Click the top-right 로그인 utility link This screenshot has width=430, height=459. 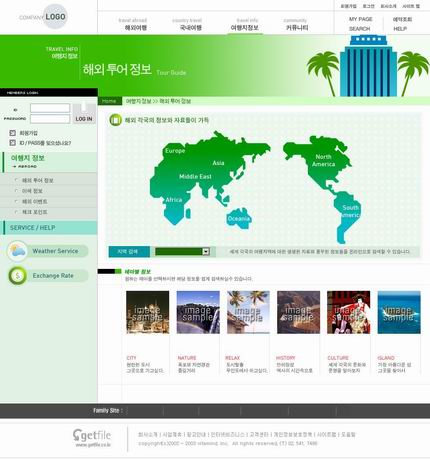368,6
